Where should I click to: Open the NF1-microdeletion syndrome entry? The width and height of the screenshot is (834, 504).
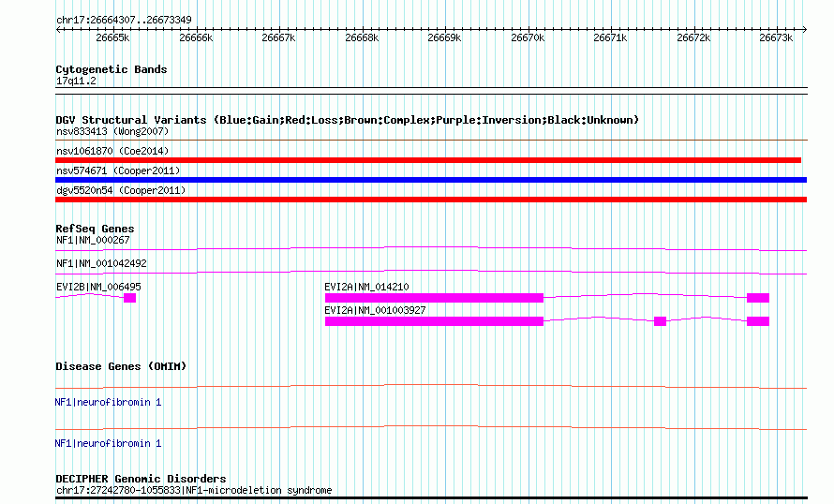[194, 490]
